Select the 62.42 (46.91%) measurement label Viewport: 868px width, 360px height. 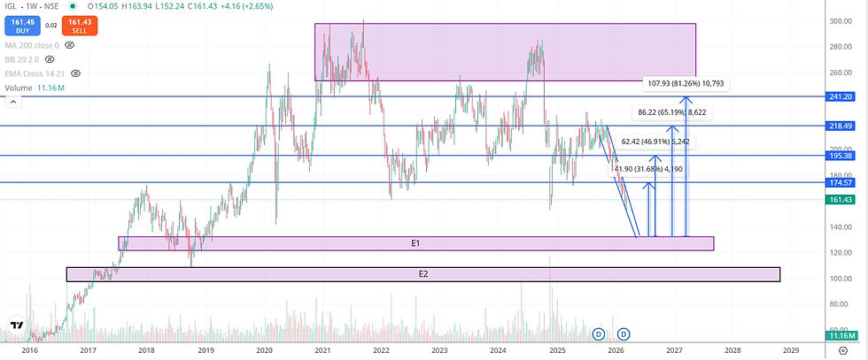[655, 142]
